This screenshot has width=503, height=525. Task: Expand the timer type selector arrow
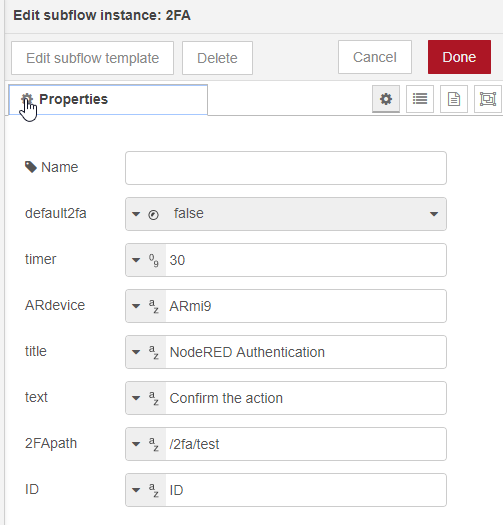[136, 260]
